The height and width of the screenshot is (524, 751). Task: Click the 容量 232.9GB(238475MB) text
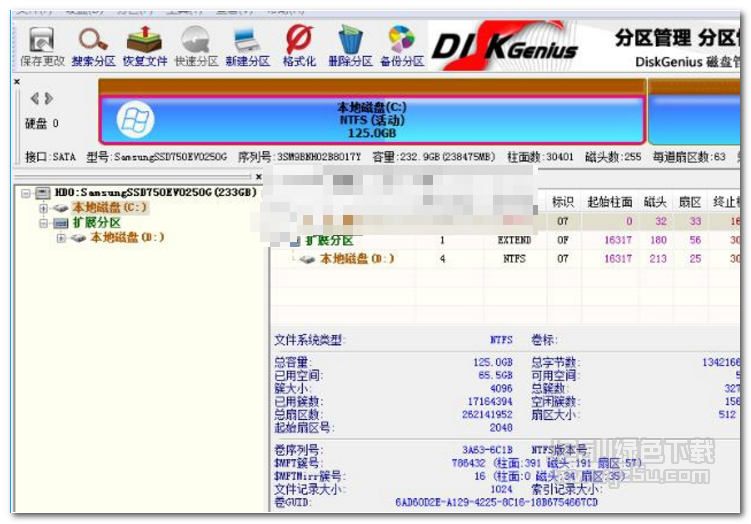click(x=434, y=157)
